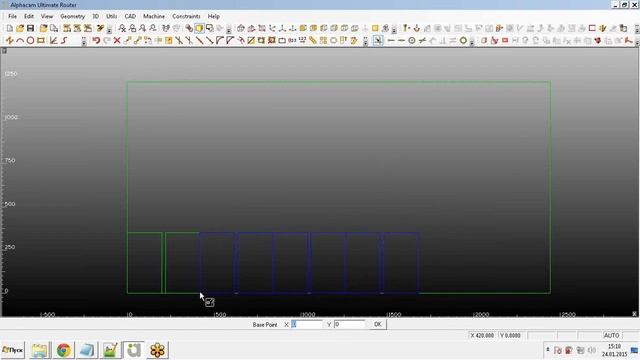Screen dimensions: 640x360
Task: Select the Polyline drawing tool
Action: [10, 40]
